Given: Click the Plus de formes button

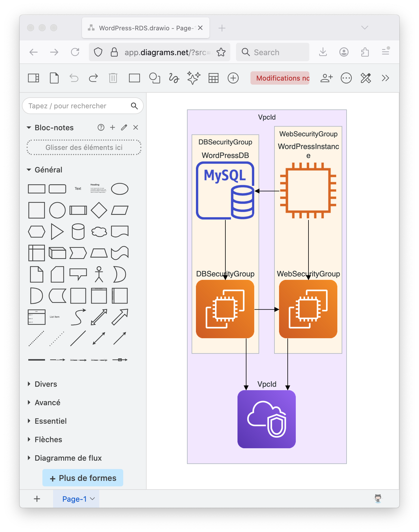Looking at the screenshot, I should click(x=83, y=478).
